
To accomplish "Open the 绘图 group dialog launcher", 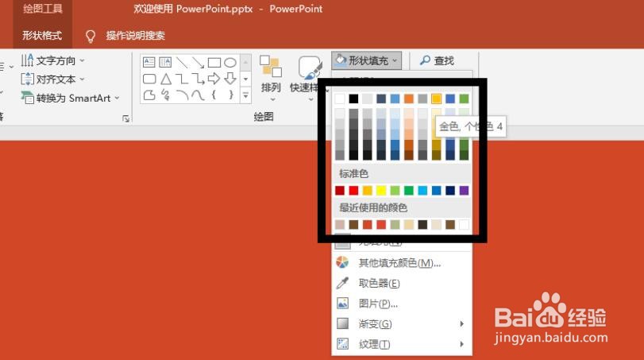I will (125, 118).
